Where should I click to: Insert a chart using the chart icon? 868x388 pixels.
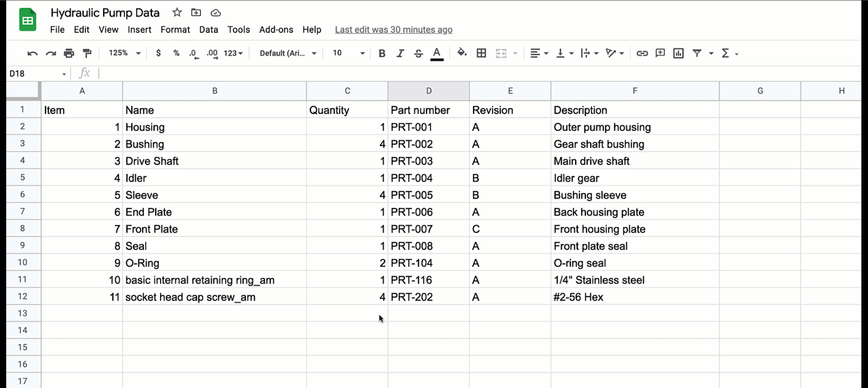tap(678, 53)
